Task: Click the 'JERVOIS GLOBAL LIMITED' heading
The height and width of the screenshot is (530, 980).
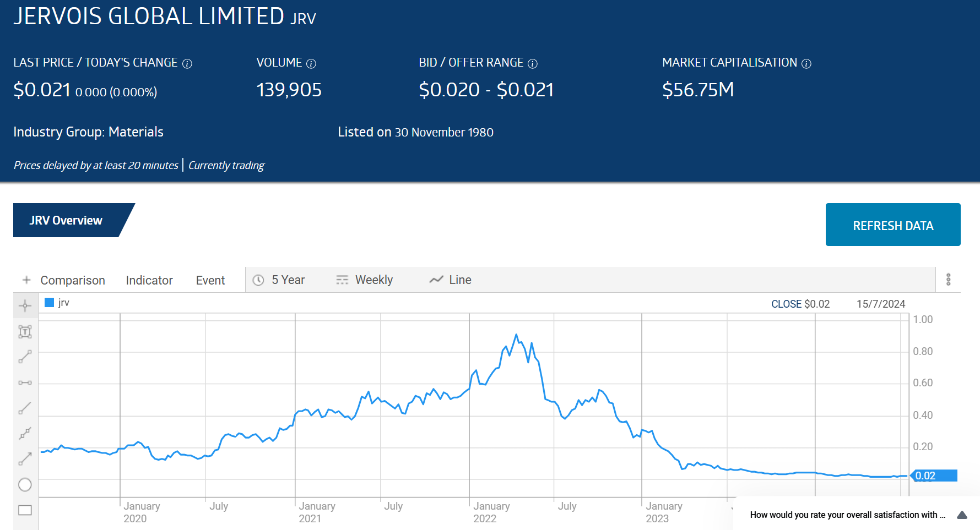Action: pyautogui.click(x=149, y=16)
